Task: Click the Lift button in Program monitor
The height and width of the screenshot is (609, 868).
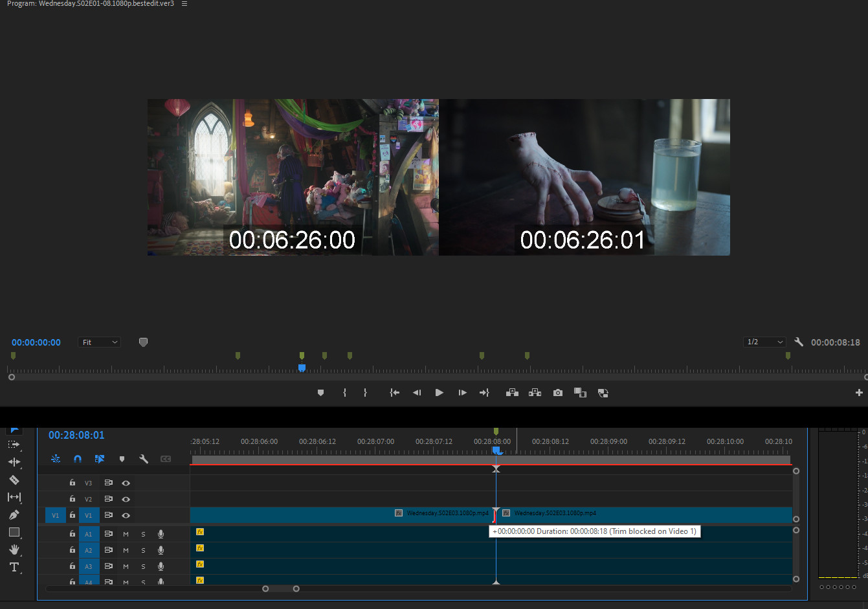Action: 512,393
